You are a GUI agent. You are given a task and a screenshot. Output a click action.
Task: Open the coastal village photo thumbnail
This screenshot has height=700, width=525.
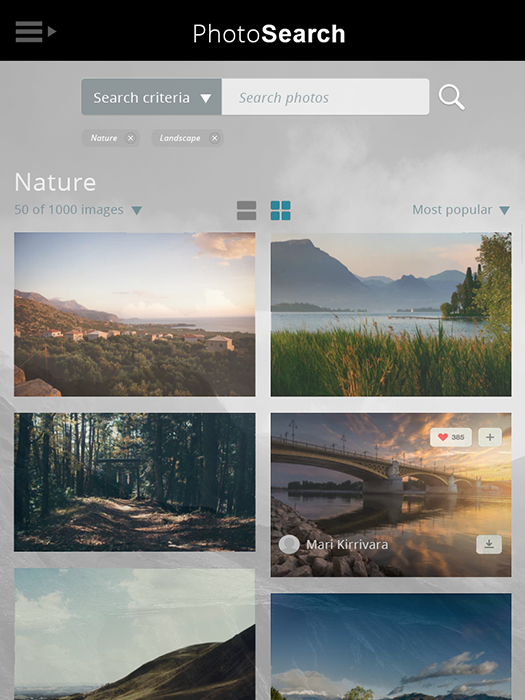[x=135, y=314]
